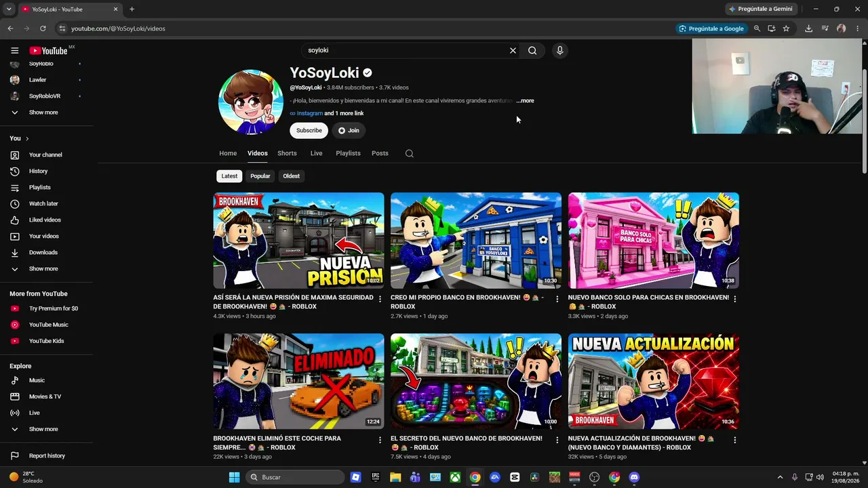The width and height of the screenshot is (868, 488).
Task: Open the YouTube guide hamburger menu
Action: pos(14,50)
